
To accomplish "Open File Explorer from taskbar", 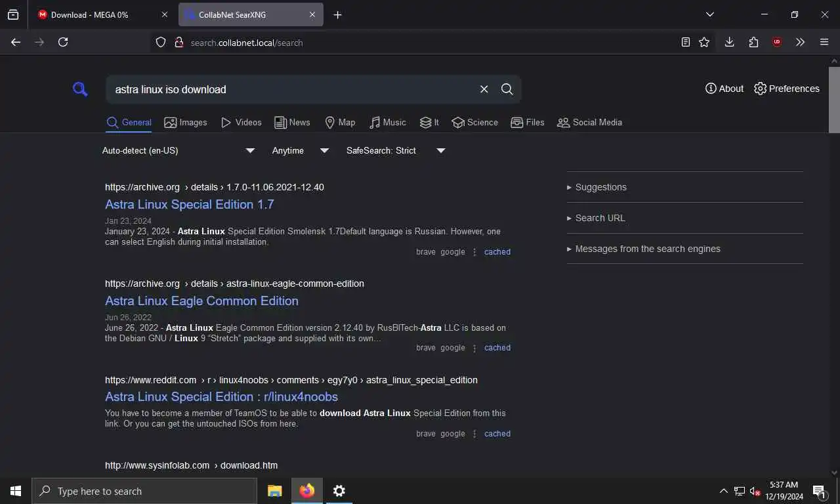I will pos(274,491).
